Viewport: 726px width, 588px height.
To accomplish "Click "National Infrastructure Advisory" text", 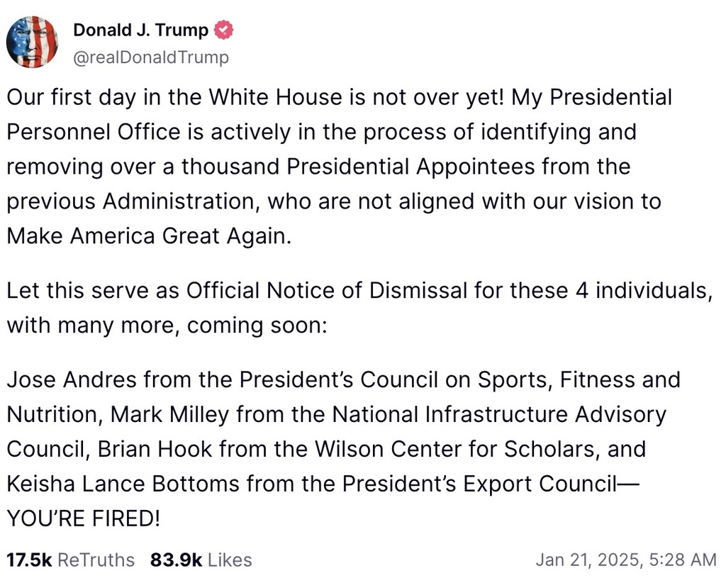I will click(x=500, y=414).
